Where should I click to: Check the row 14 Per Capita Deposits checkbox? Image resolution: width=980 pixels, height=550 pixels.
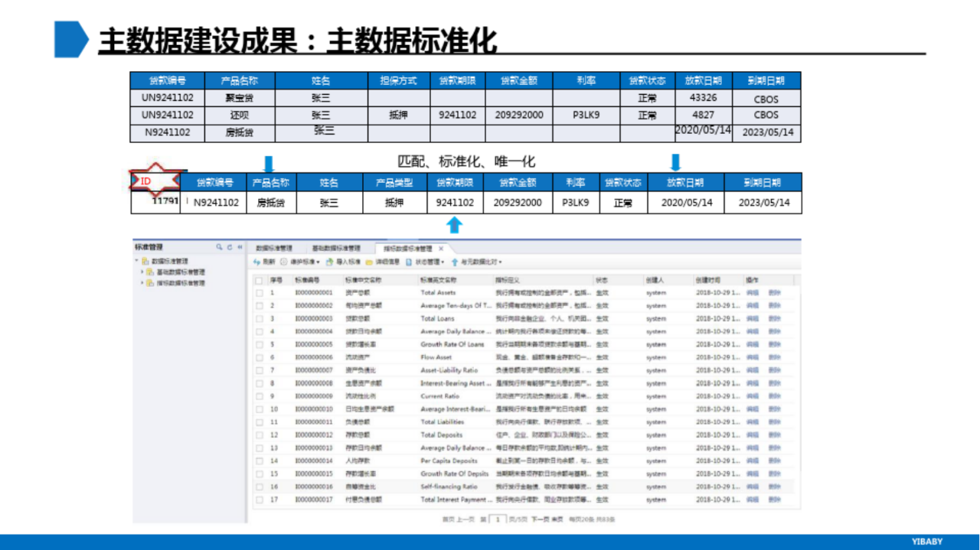(259, 461)
